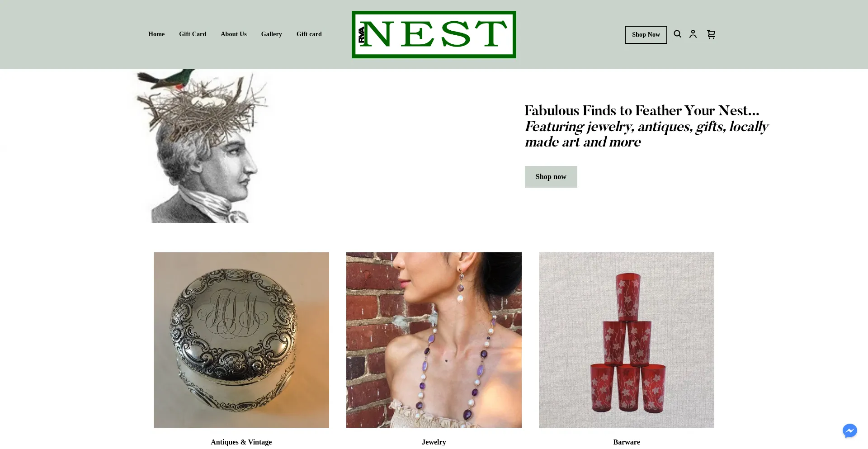Open the search magnifier icon
868x449 pixels.
[x=677, y=34]
